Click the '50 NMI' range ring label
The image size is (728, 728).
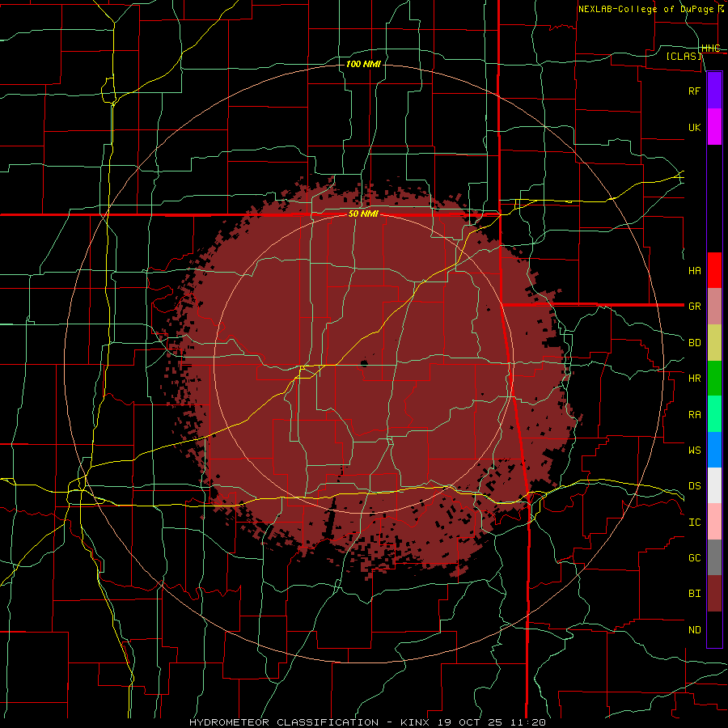pos(363,214)
